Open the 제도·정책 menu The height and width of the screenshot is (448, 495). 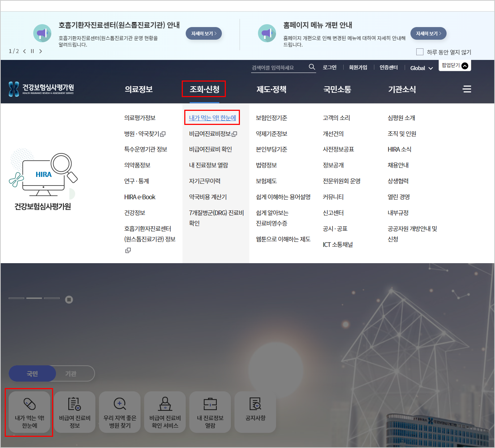(x=272, y=89)
